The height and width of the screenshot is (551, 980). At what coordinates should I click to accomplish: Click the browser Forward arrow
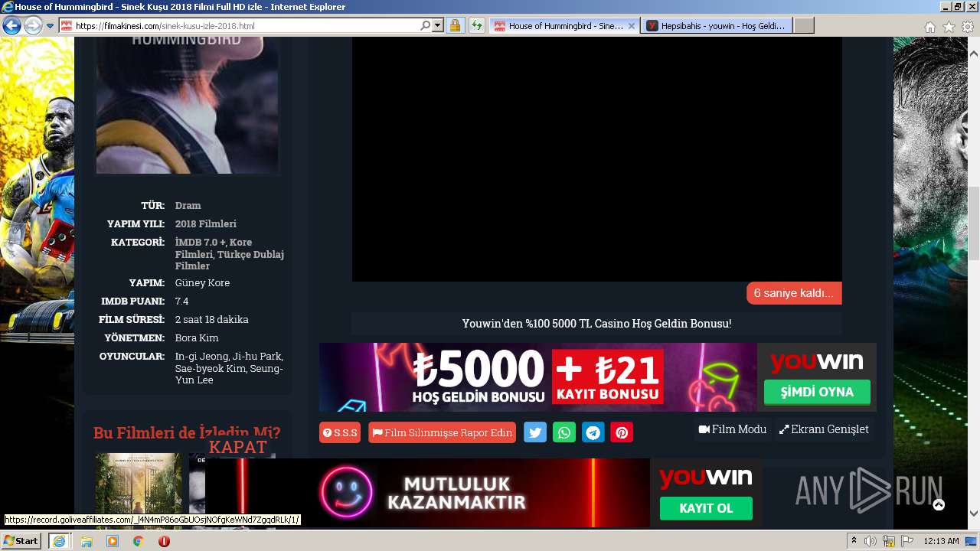pos(33,26)
